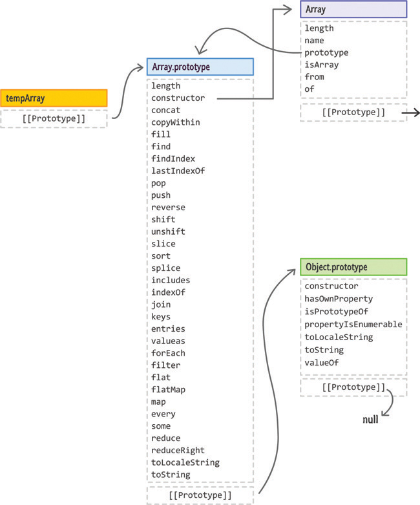This screenshot has height=505, width=420.
Task: Select the fill method
Action: point(161,134)
